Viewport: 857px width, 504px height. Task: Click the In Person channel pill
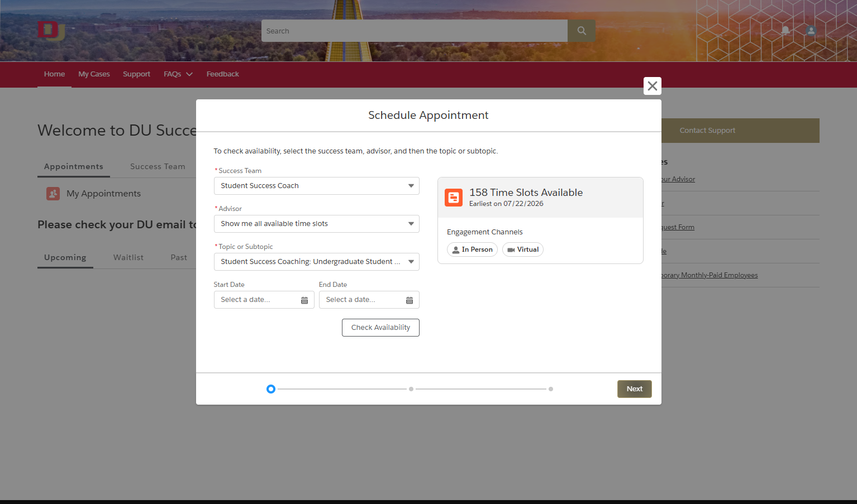pyautogui.click(x=472, y=249)
